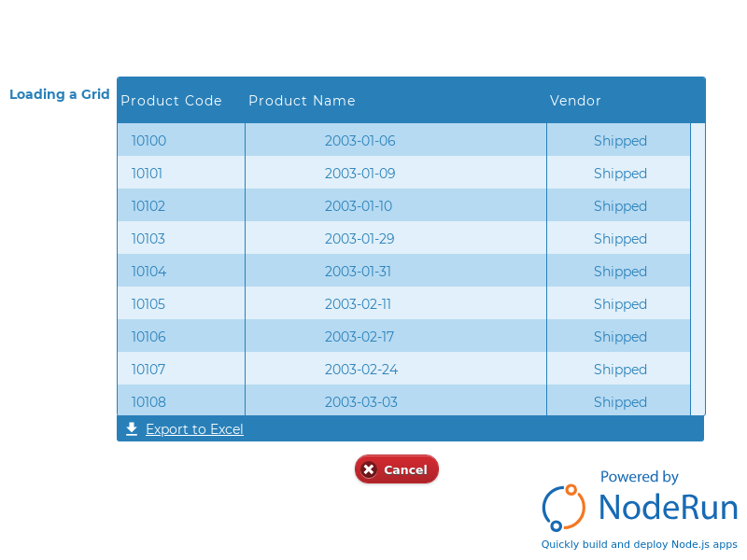
Task: Click the 2003-03-03 date cell
Action: point(395,400)
